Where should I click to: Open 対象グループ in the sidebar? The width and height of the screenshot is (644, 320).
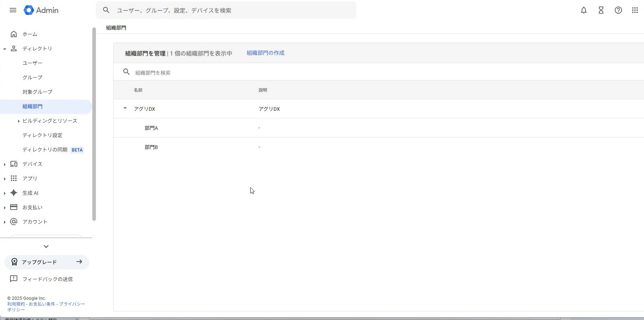click(38, 92)
